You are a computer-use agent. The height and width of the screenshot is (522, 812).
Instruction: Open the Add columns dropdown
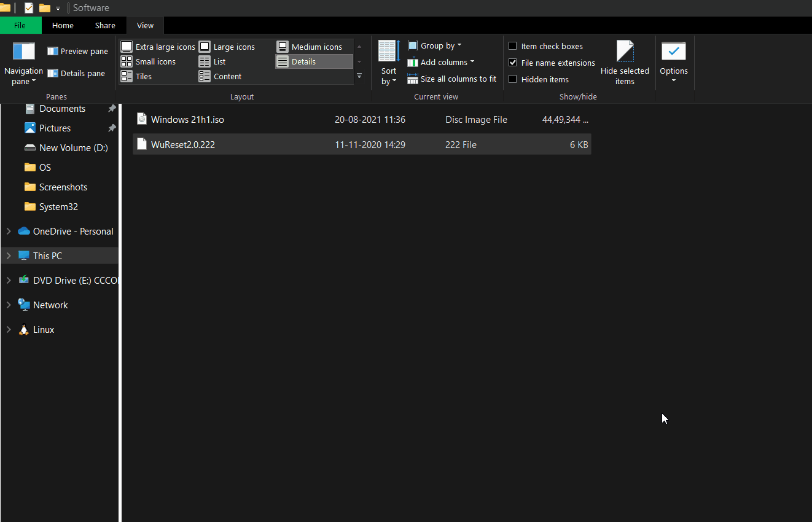tap(441, 62)
